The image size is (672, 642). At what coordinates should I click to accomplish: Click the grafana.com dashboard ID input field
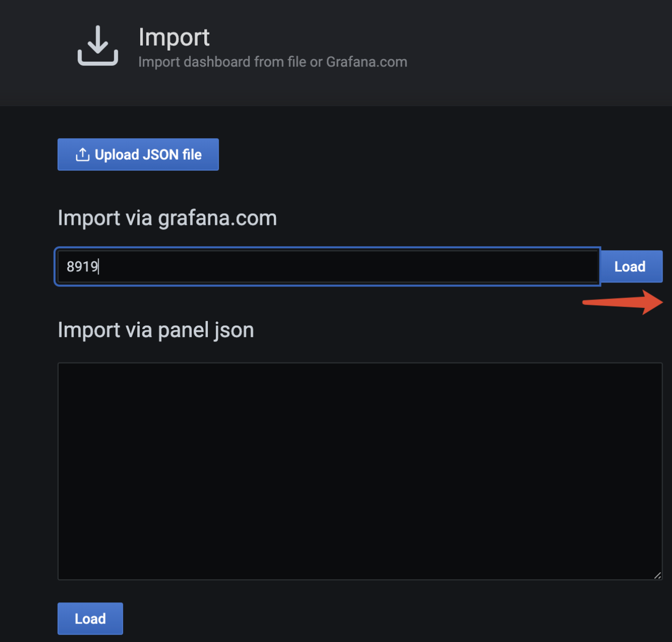point(327,266)
